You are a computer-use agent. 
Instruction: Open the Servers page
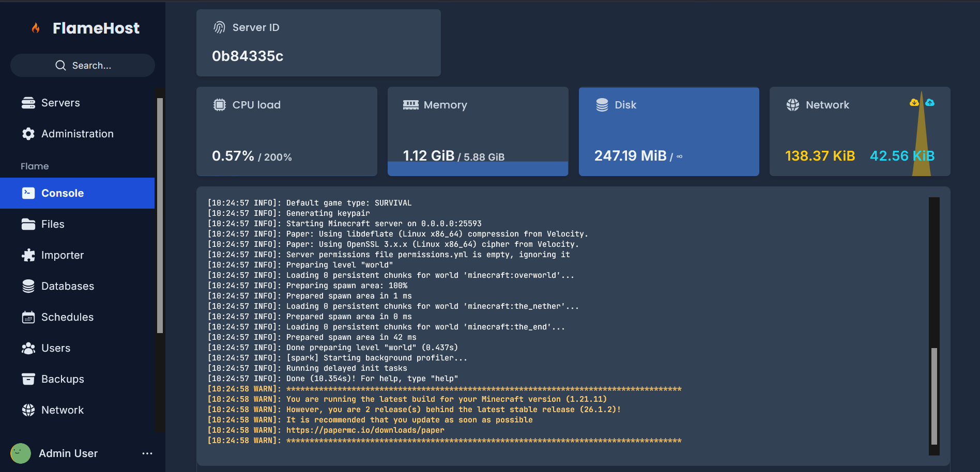(78, 103)
